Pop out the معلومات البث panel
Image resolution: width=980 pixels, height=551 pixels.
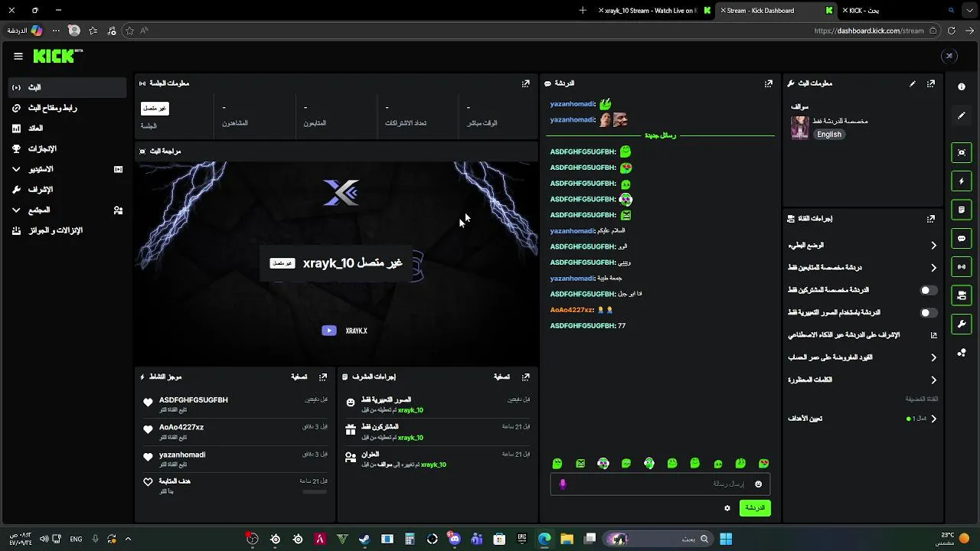(x=931, y=83)
